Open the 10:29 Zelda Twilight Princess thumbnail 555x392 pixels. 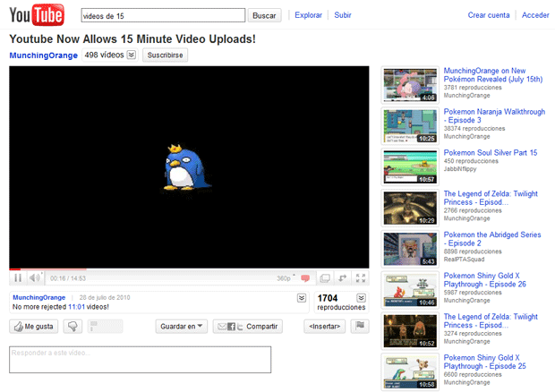(410, 208)
